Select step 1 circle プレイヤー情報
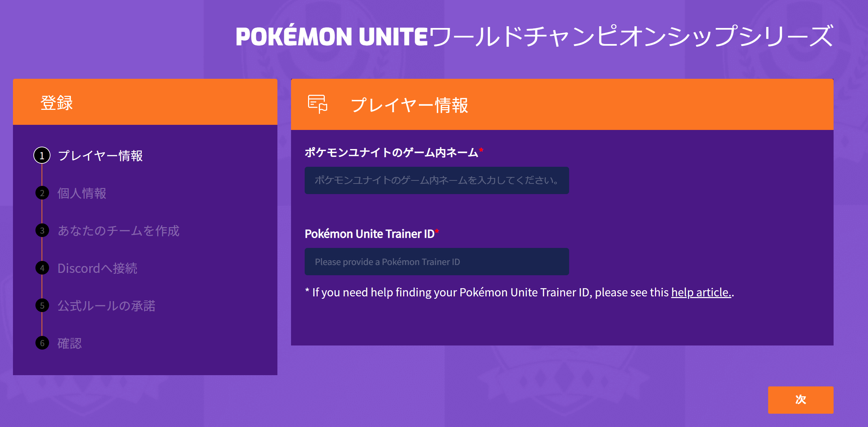The height and width of the screenshot is (427, 868). (42, 156)
